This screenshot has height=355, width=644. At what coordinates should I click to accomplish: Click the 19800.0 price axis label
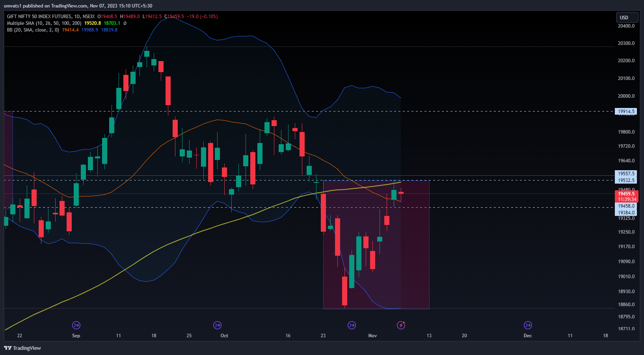(x=626, y=132)
